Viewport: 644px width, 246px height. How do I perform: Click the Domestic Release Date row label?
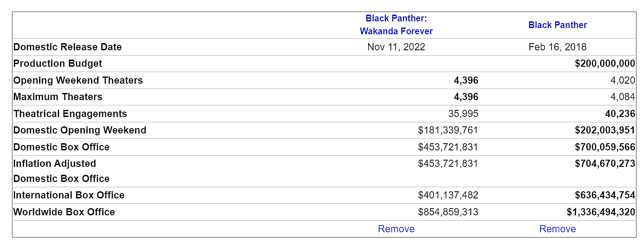pyautogui.click(x=68, y=47)
